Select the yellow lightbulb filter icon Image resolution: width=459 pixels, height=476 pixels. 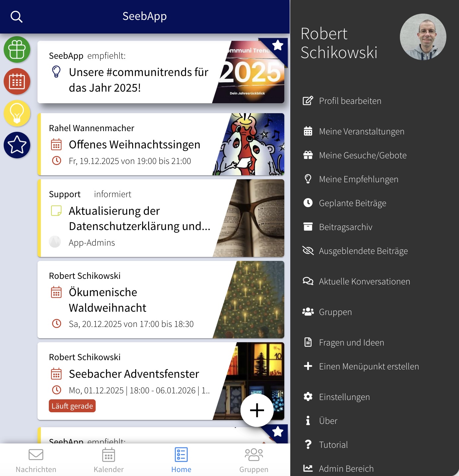pyautogui.click(x=17, y=113)
